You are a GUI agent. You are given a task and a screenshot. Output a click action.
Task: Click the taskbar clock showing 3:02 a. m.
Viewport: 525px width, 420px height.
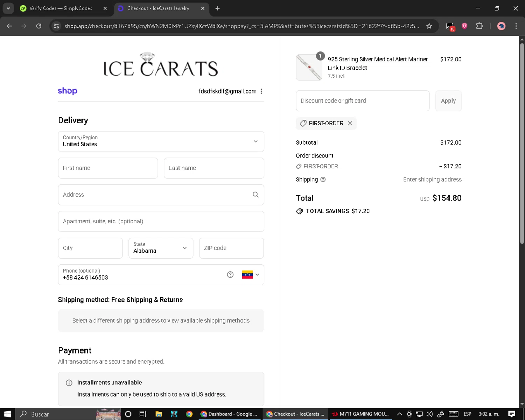point(489,414)
